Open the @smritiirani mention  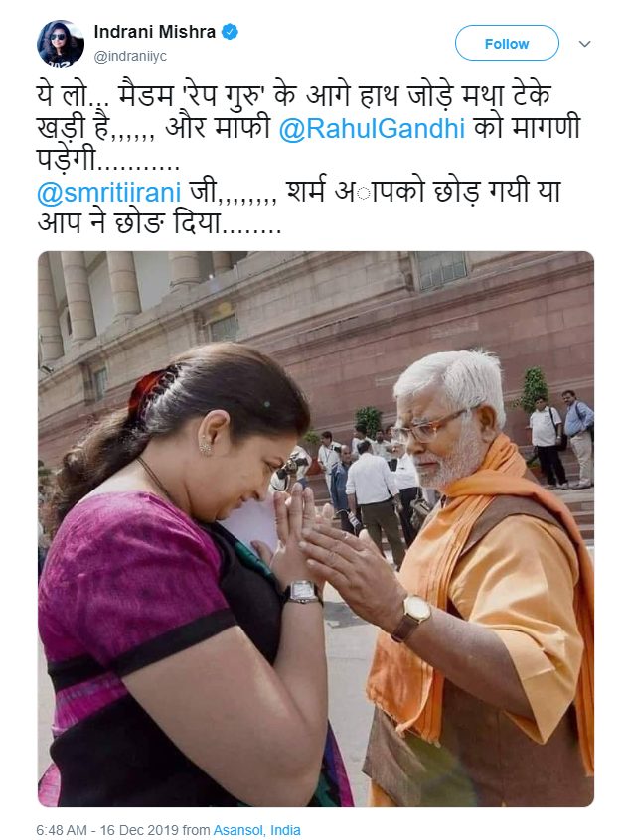pyautogui.click(x=108, y=192)
